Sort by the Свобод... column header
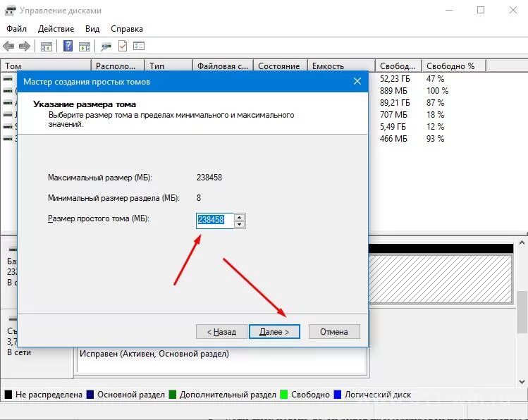The height and width of the screenshot is (420, 528). [398, 66]
